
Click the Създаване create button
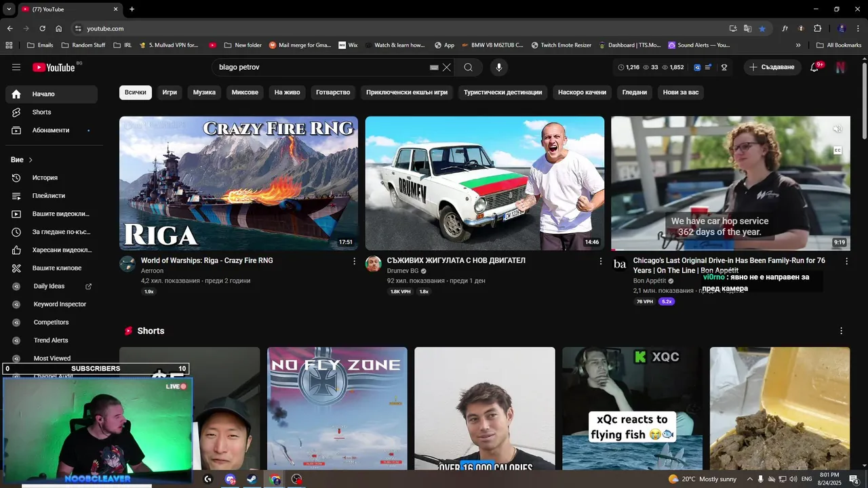(772, 67)
